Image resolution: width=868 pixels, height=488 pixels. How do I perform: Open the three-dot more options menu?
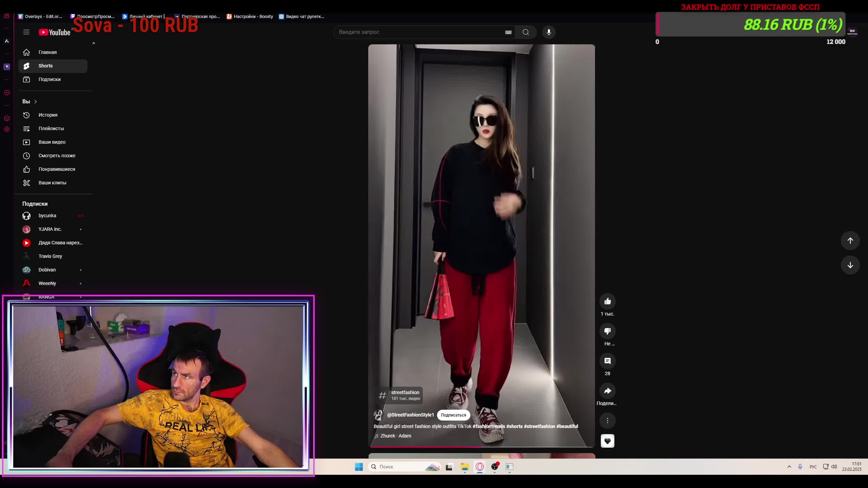607,421
